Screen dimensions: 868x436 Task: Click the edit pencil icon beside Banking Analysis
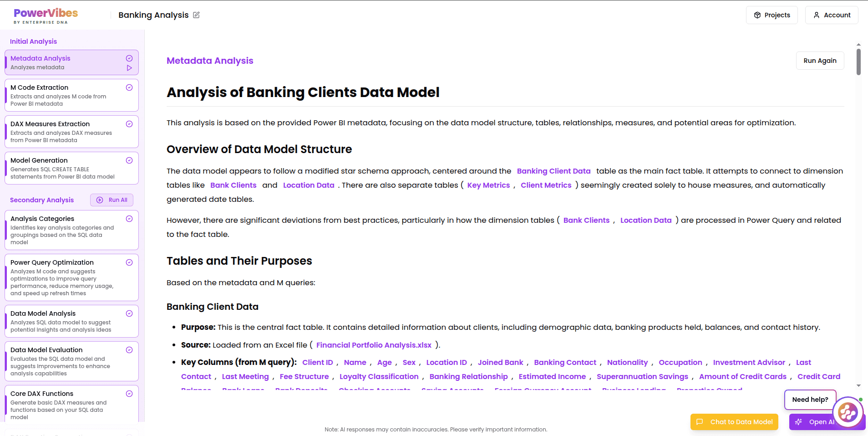[196, 15]
